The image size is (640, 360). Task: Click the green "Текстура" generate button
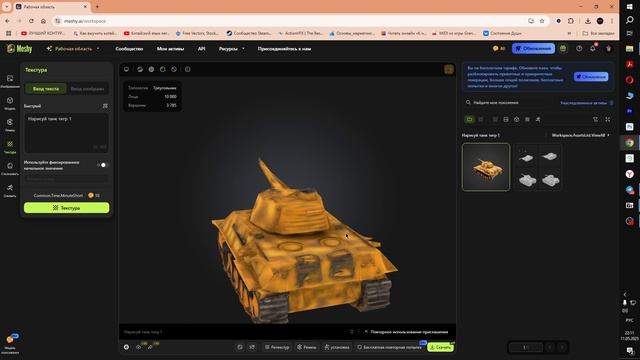[x=67, y=208]
